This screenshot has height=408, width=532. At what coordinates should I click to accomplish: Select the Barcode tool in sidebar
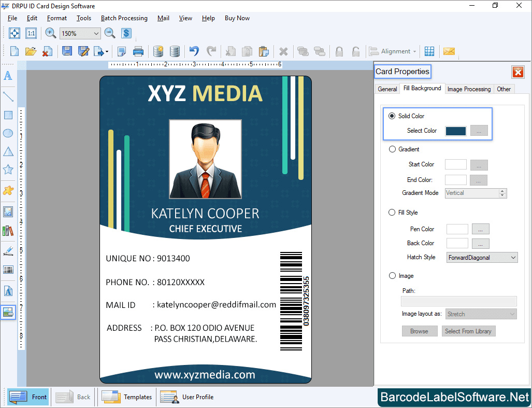click(8, 270)
